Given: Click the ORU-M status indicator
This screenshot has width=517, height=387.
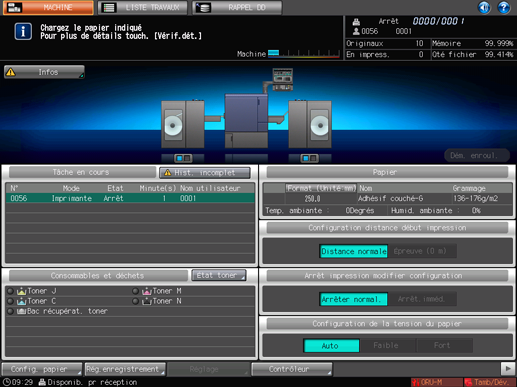Looking at the screenshot, I should coord(436,382).
